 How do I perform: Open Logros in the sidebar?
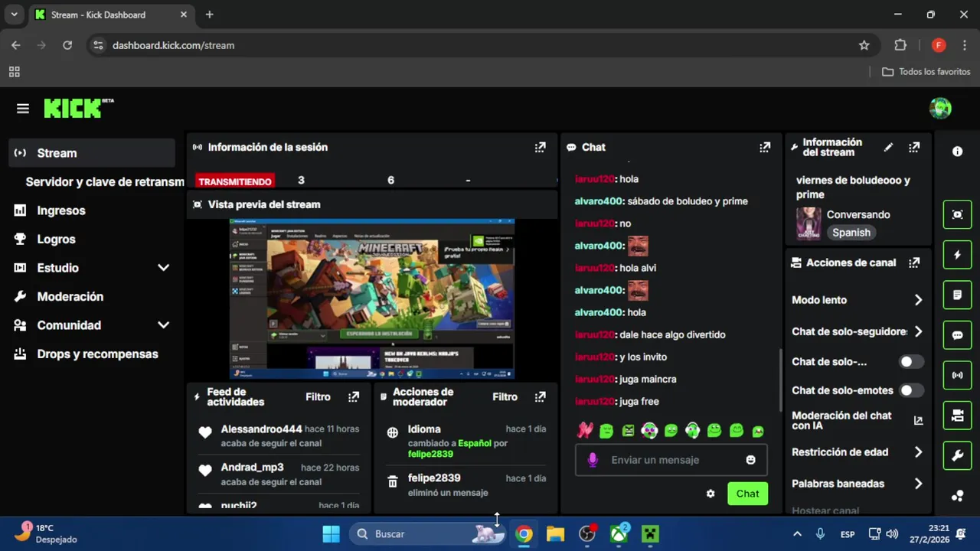click(92, 240)
